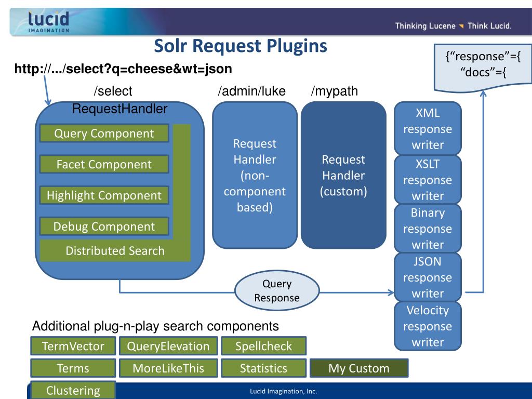The image size is (532, 399).
Task: Select the Clustering component box
Action: coord(73,390)
